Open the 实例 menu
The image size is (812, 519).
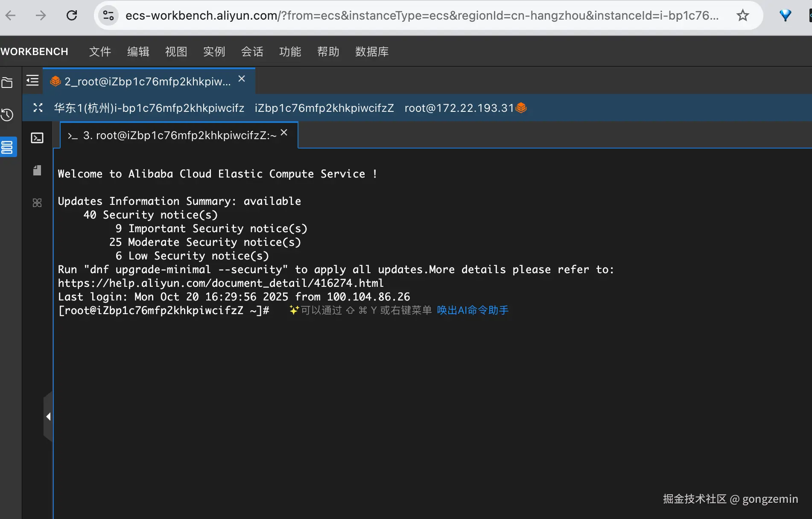(214, 52)
